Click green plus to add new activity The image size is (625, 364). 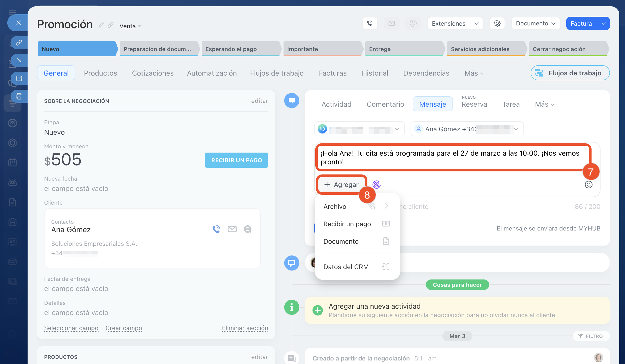click(x=317, y=310)
